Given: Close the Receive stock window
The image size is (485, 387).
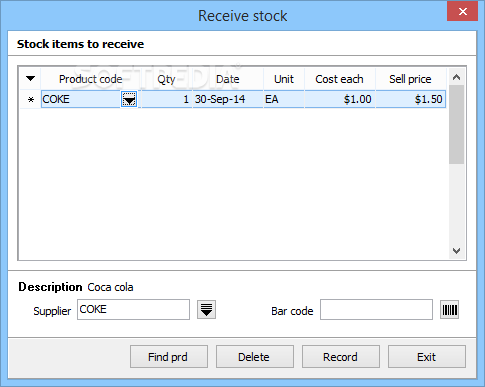Looking at the screenshot, I should [x=463, y=11].
